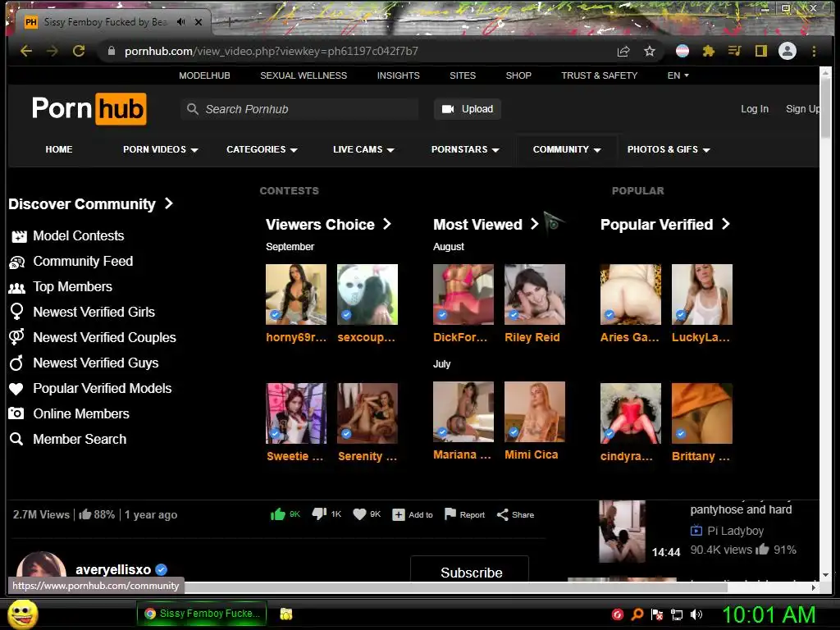Screen dimensions: 840x630
Task: Click the Popular Verified Models heart icon
Action: [16, 388]
